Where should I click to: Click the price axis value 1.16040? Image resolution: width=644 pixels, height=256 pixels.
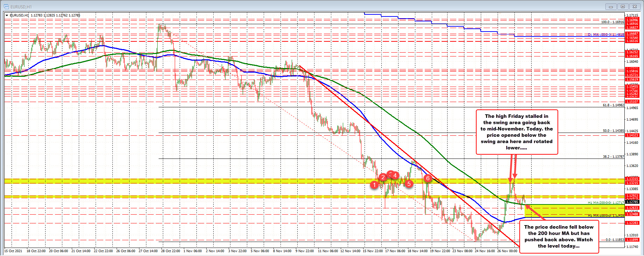point(632,62)
